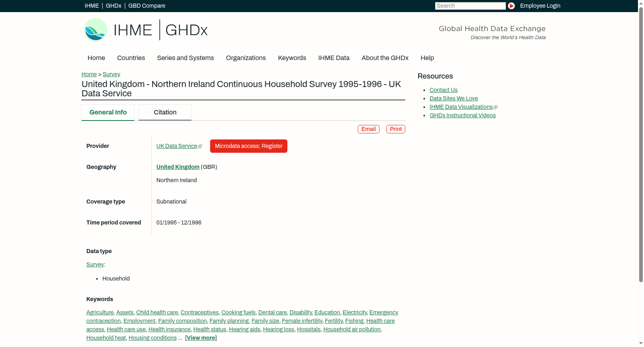The height and width of the screenshot is (347, 644).
Task: Open the UK Data Service provider link
Action: click(177, 146)
